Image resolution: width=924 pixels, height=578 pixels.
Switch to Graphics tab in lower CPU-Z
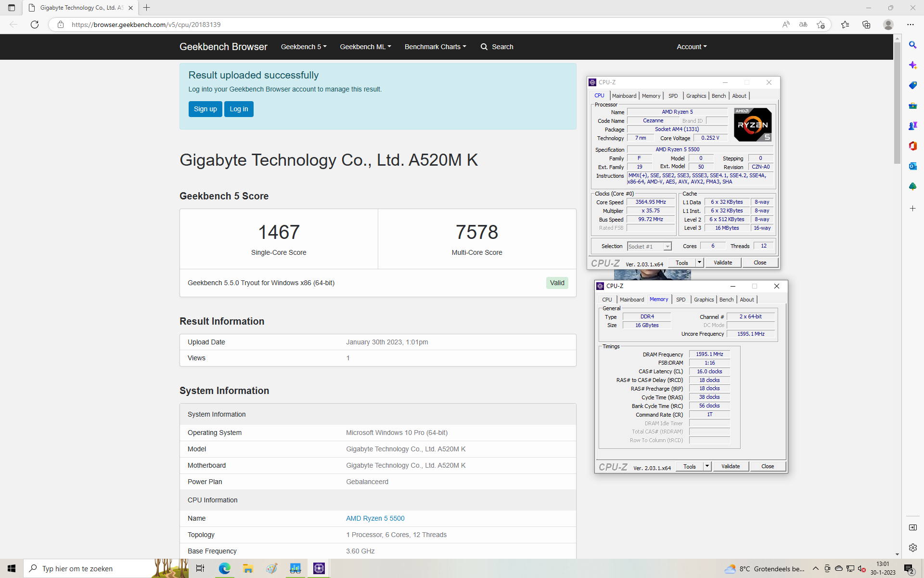point(704,300)
